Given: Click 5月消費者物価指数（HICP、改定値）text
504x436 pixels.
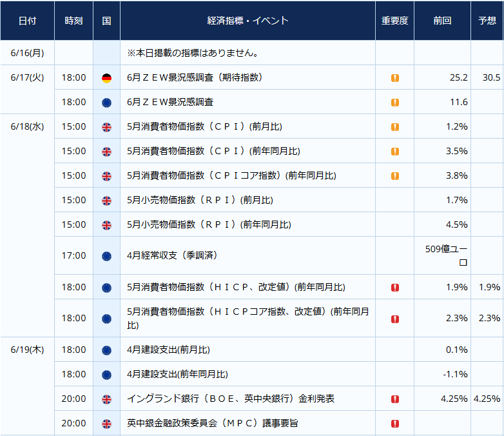Looking at the screenshot, I should pyautogui.click(x=236, y=287).
